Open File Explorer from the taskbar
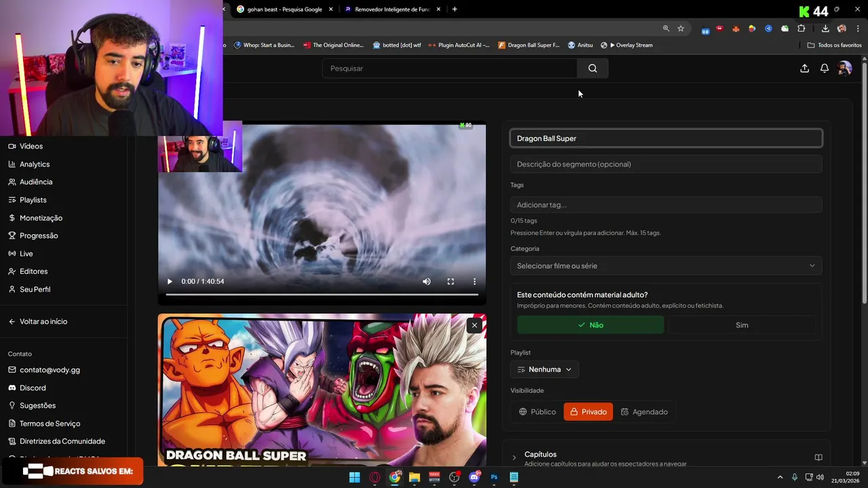The image size is (868, 488). click(414, 477)
